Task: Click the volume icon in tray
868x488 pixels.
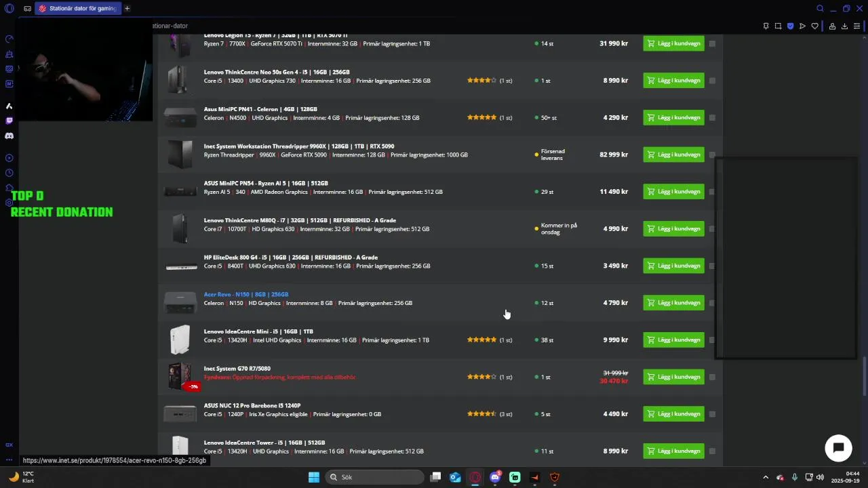Action: [820, 477]
